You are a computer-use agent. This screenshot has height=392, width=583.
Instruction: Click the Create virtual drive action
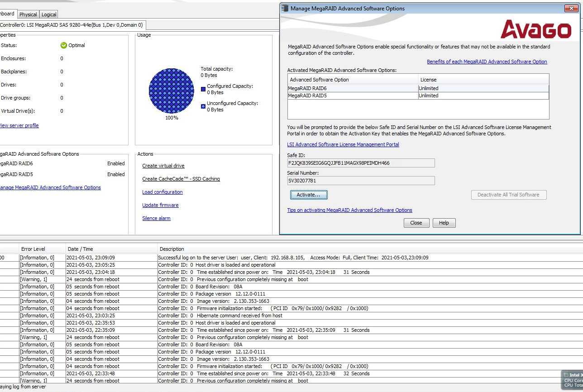(163, 166)
